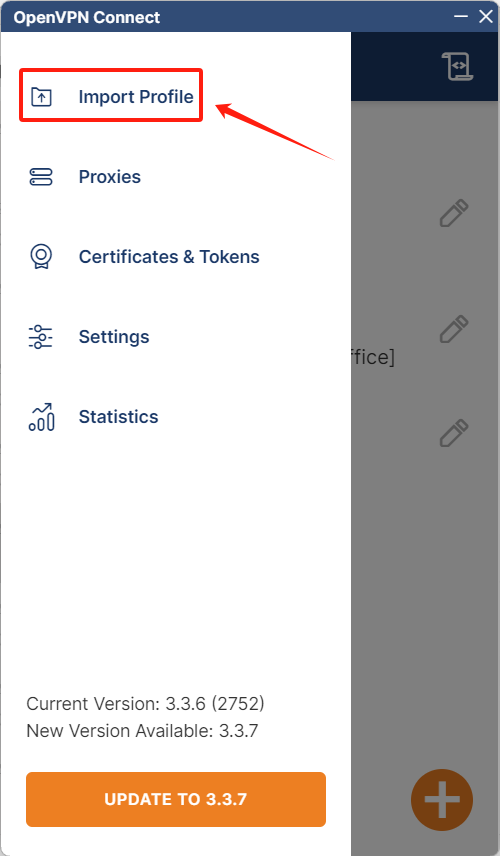Click the edit pencil beside the 'ffice]' profile
This screenshot has width=500, height=856.
[454, 329]
